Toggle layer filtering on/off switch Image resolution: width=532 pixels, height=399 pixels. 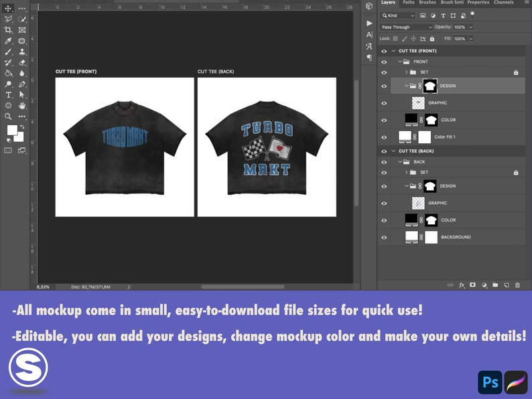tap(472, 15)
